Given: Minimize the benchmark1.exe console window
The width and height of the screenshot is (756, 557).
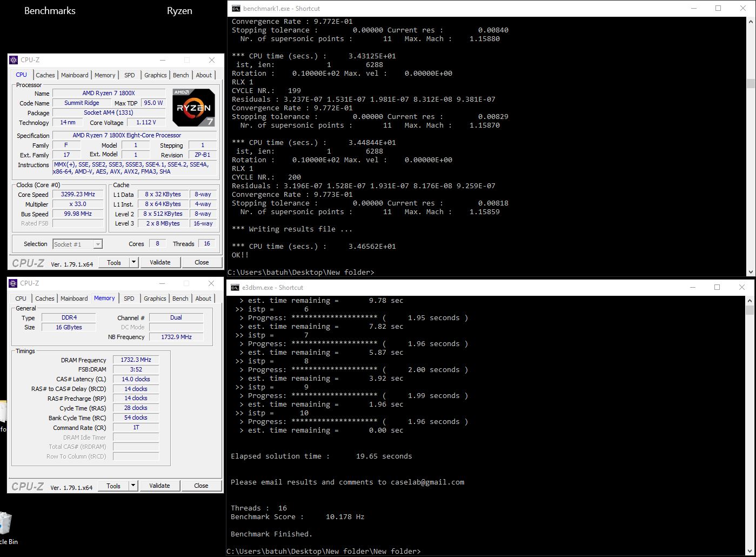Looking at the screenshot, I should [693, 8].
